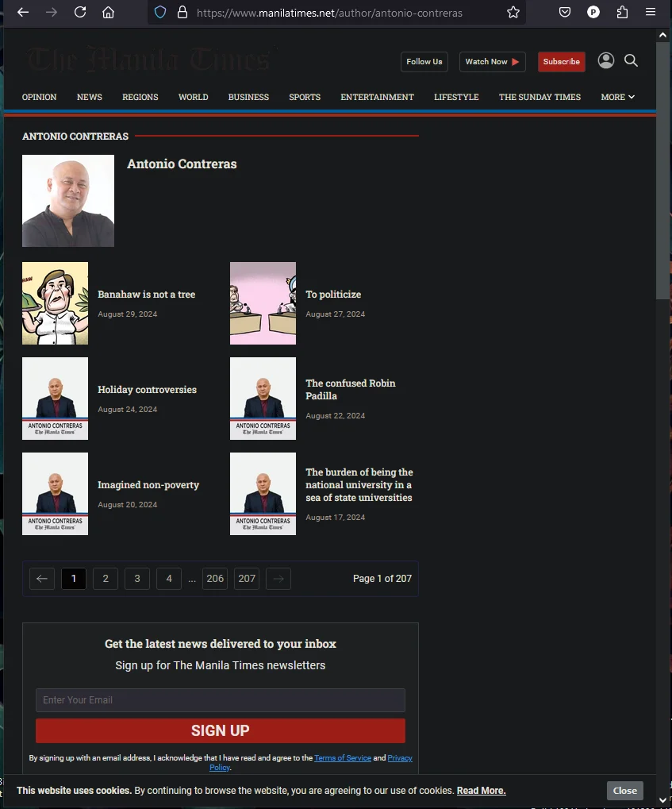Image resolution: width=672 pixels, height=809 pixels.
Task: Open the Holiday controversies article
Action: click(x=147, y=390)
